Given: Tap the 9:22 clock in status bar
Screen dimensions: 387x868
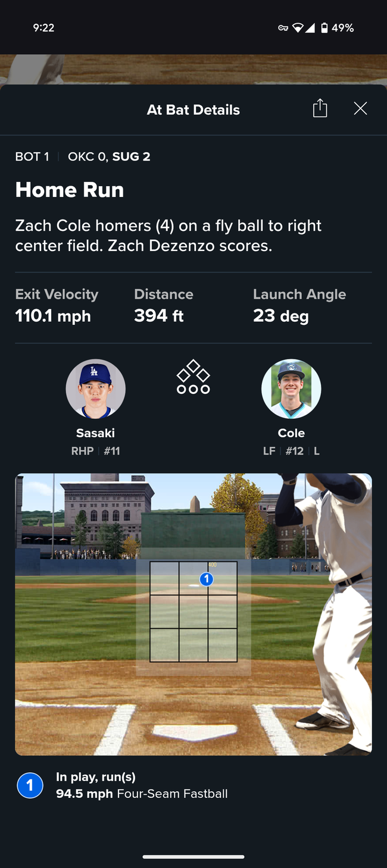Looking at the screenshot, I should [x=43, y=28].
